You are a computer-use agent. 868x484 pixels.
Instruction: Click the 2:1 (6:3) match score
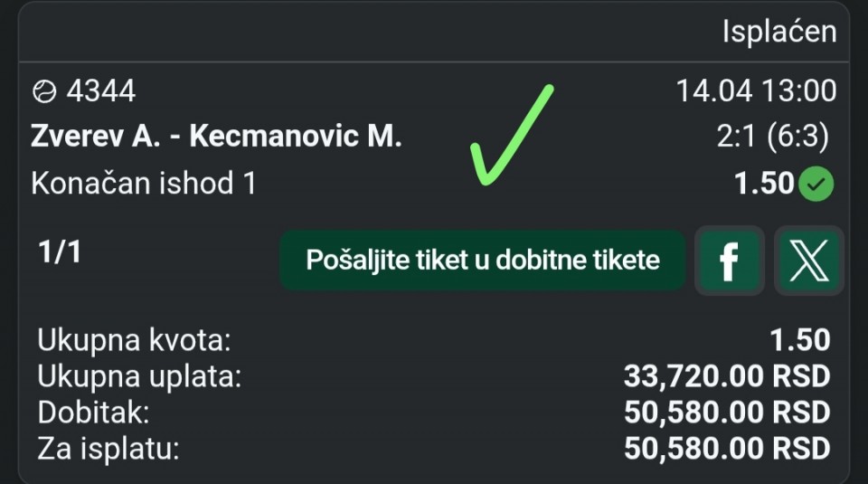coord(771,137)
